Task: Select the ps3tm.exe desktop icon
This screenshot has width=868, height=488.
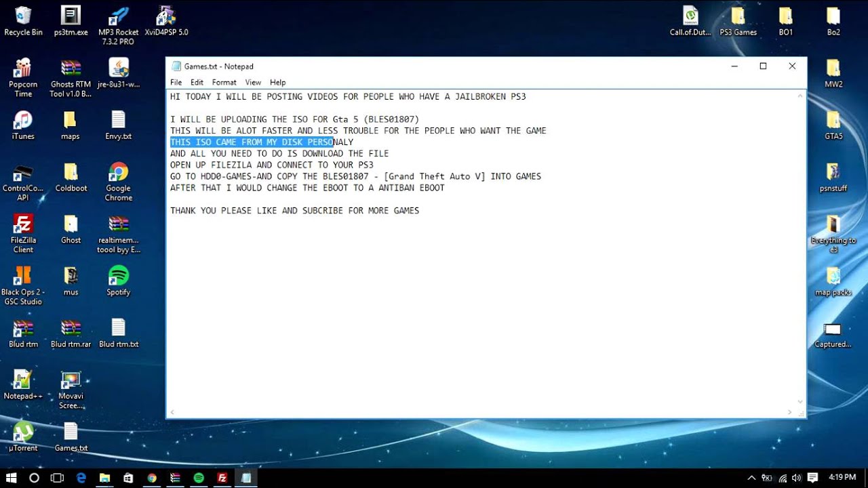Action: coord(71,21)
